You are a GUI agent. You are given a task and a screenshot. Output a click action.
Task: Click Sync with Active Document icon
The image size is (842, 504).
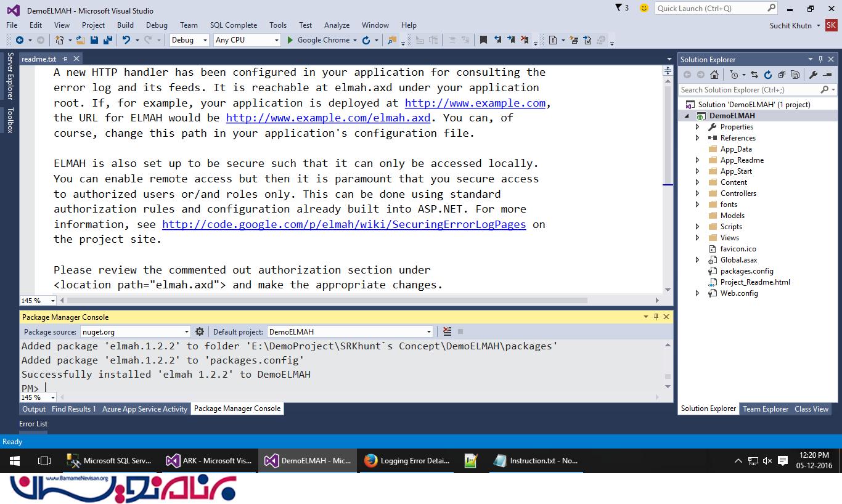tap(754, 75)
